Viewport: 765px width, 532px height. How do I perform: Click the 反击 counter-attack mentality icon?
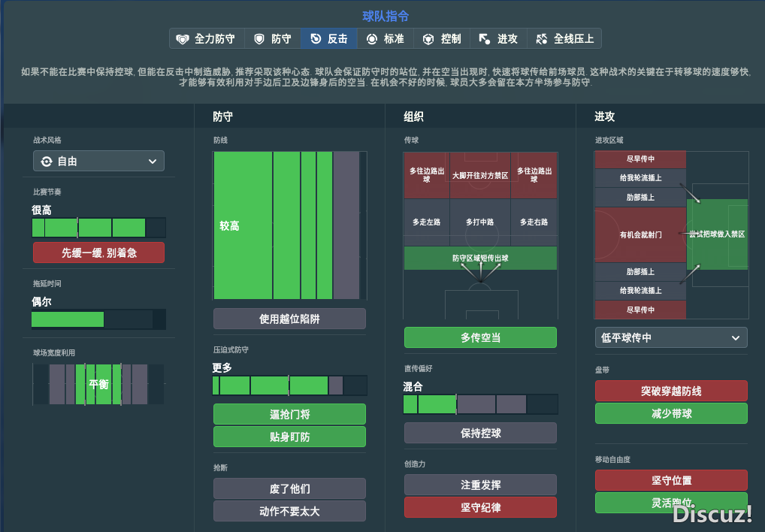316,38
